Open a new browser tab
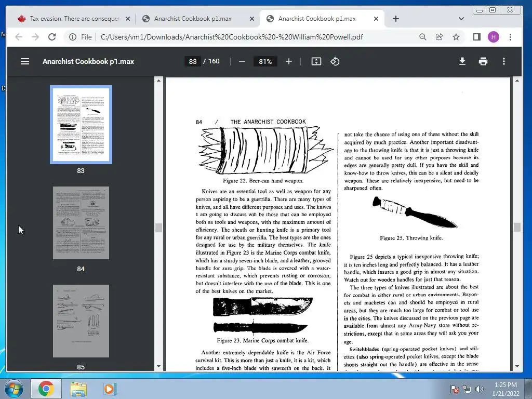This screenshot has width=532, height=399. [395, 19]
